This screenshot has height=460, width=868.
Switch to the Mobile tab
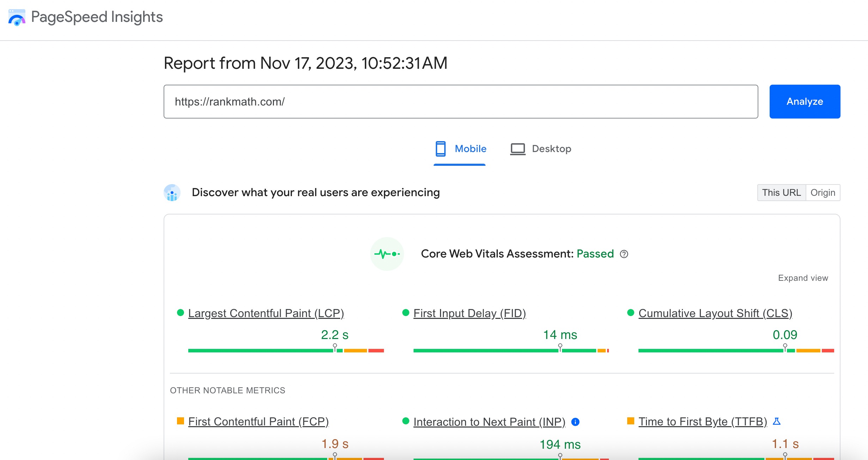point(460,149)
